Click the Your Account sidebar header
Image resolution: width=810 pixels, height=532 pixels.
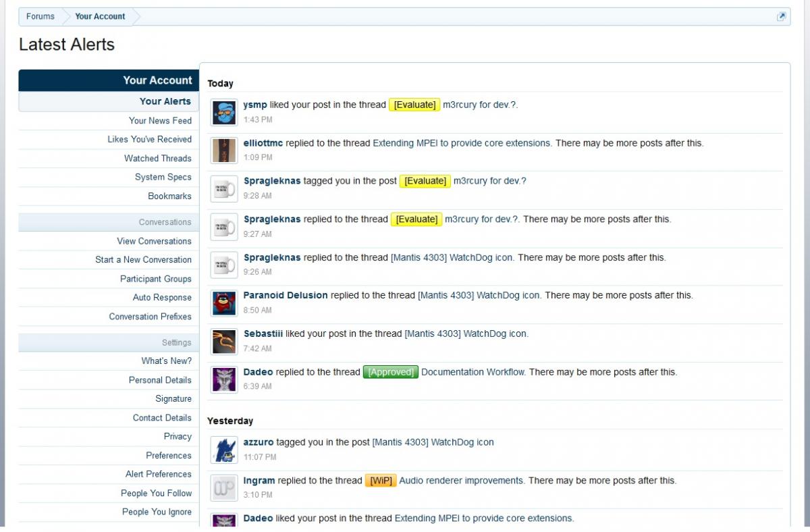click(x=109, y=80)
